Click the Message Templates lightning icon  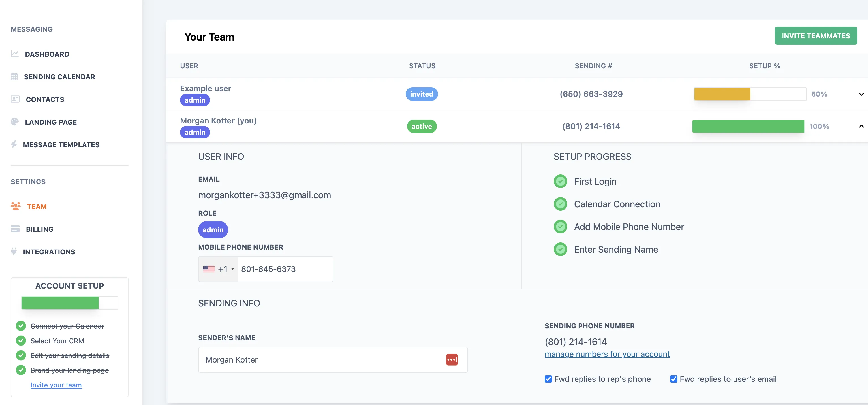click(14, 144)
